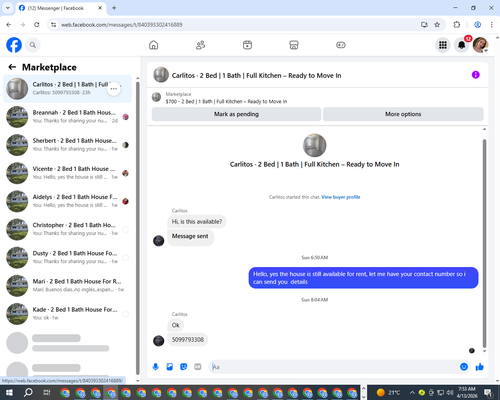Viewport: 500px width, 400px height.
Task: Click the listing thumbnail in chat header
Action: pyautogui.click(x=161, y=75)
